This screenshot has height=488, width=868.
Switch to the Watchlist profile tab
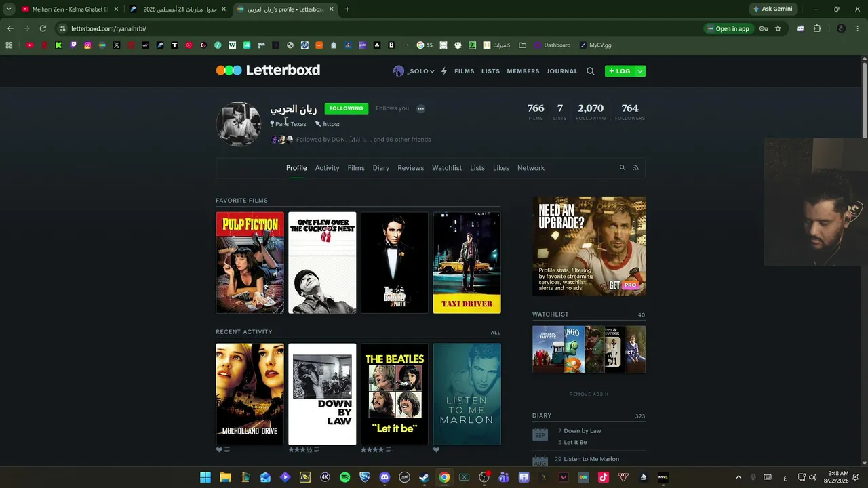(x=447, y=168)
